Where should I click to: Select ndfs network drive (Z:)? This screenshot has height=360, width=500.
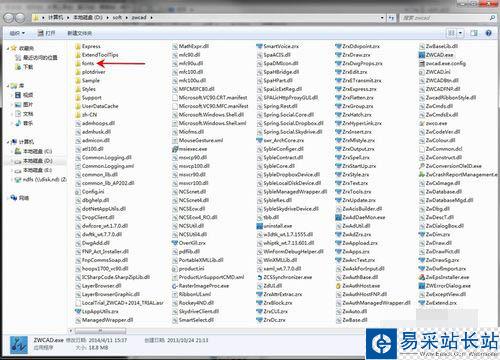pyautogui.click(x=40, y=179)
